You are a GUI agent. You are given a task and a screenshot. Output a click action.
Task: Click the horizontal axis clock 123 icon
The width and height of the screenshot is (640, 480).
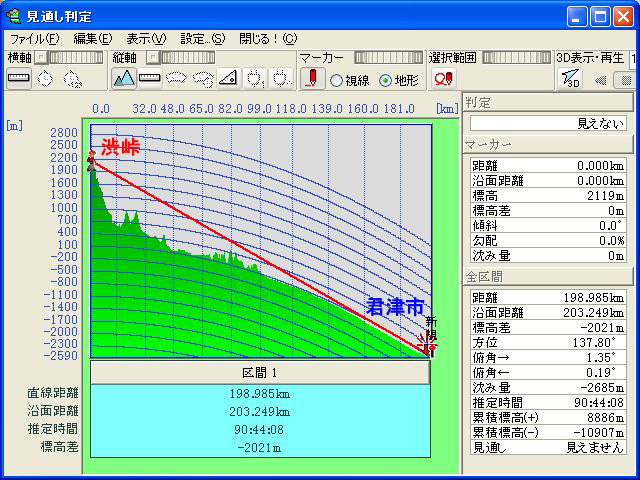(x=73, y=78)
